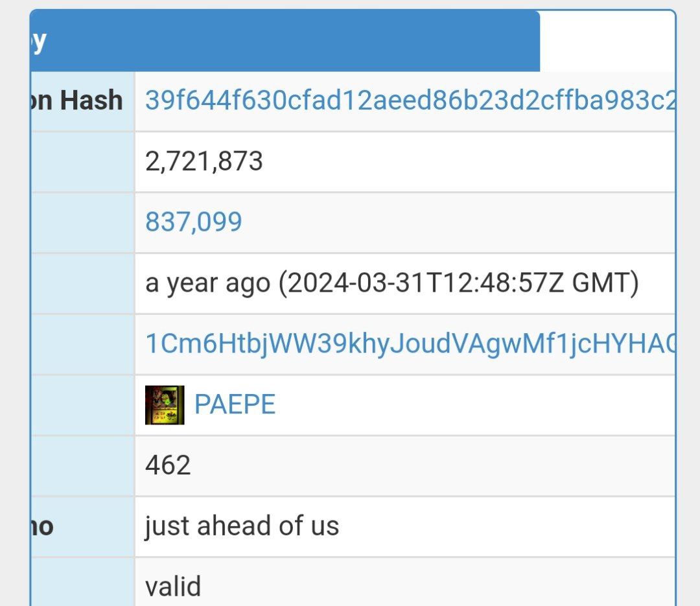Click the label cell left of PAEPE
This screenshot has height=606, width=700.
click(82, 405)
